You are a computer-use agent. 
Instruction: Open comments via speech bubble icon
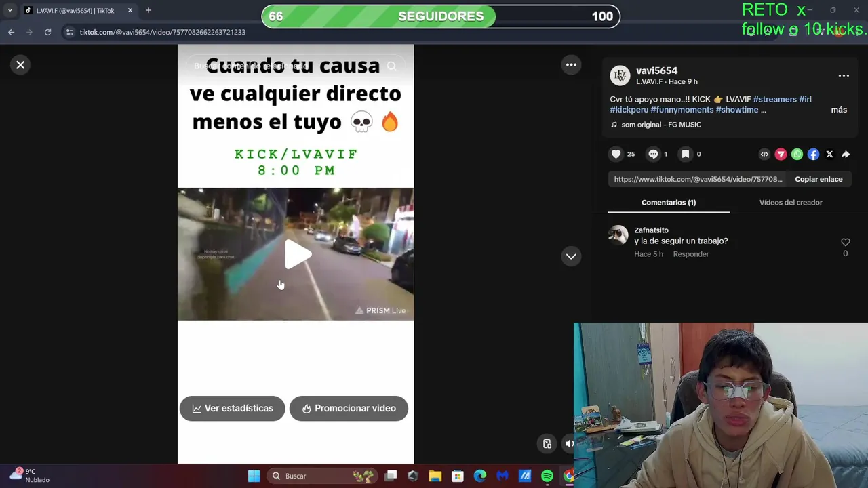653,154
